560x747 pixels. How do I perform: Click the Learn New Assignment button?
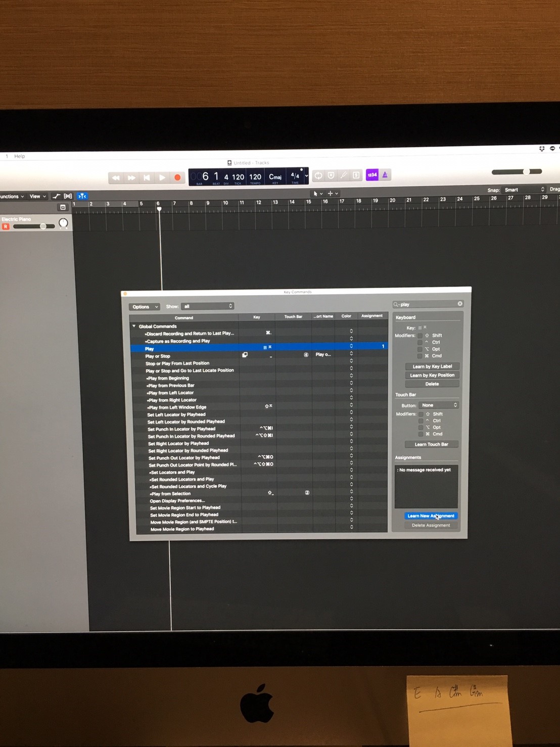[431, 516]
